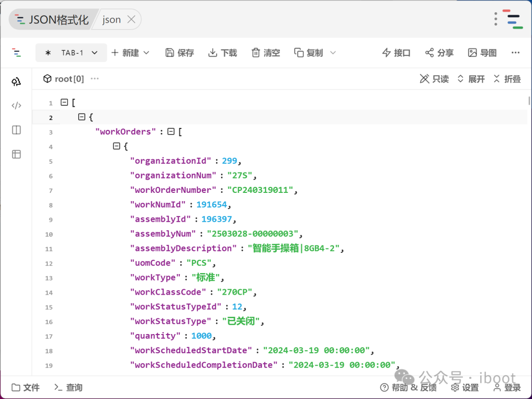This screenshot has width=532, height=399.
Task: Switch to the JSON格式化 tab
Action: pyautogui.click(x=52, y=20)
